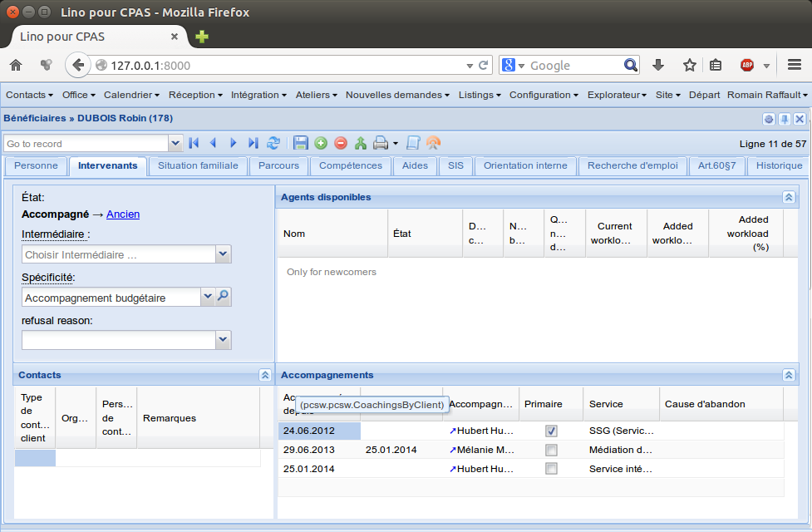This screenshot has width=812, height=532.
Task: Open the Intégration menu
Action: pos(259,95)
